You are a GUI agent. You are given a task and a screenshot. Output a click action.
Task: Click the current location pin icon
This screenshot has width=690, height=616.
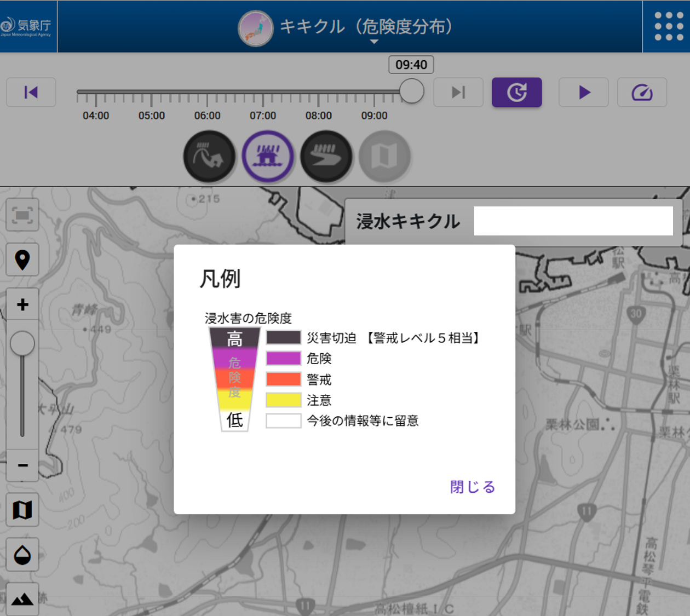coord(22,259)
